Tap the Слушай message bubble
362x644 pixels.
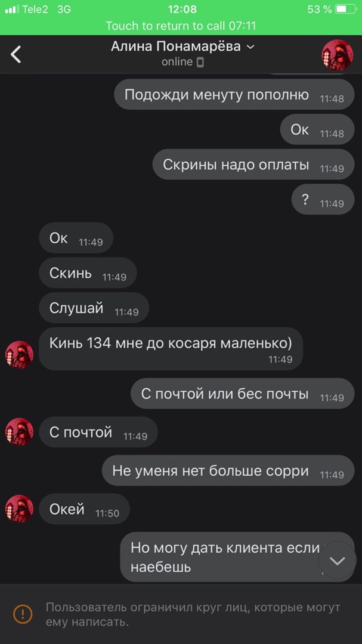(94, 308)
